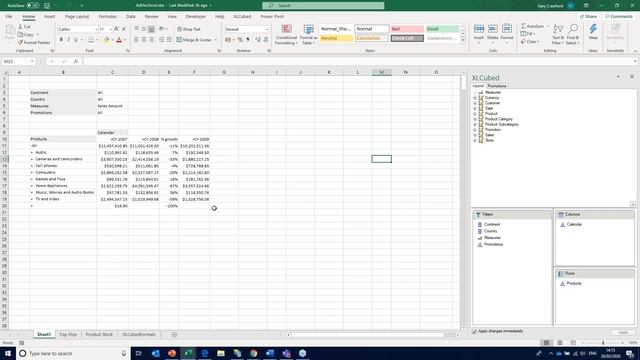Toggle Underline formatting
This screenshot has height=360, width=640.
pyautogui.click(x=76, y=40)
